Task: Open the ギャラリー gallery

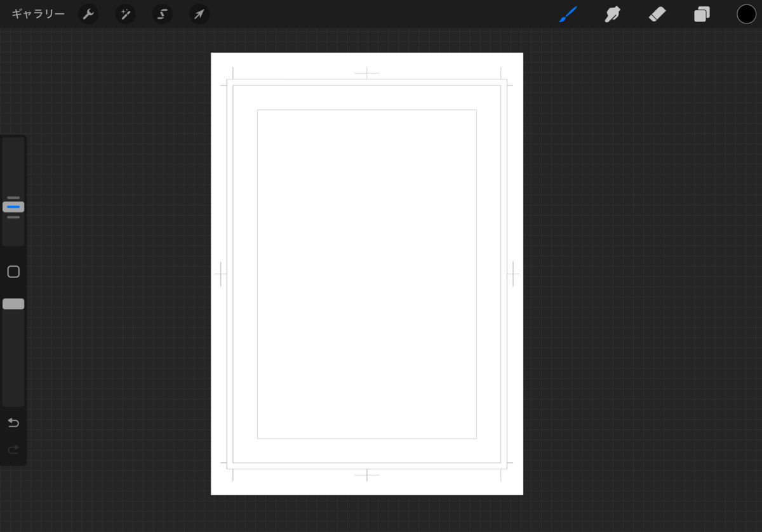Action: (38, 14)
